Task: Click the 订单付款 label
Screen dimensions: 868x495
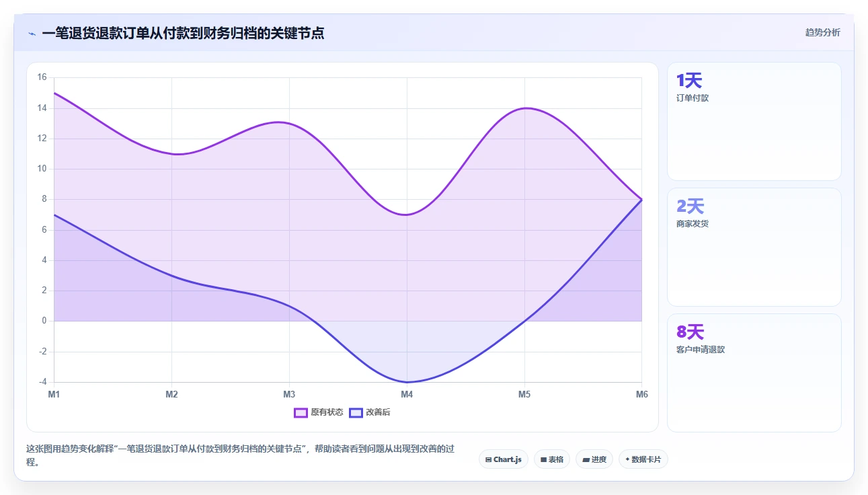Action: pos(693,98)
